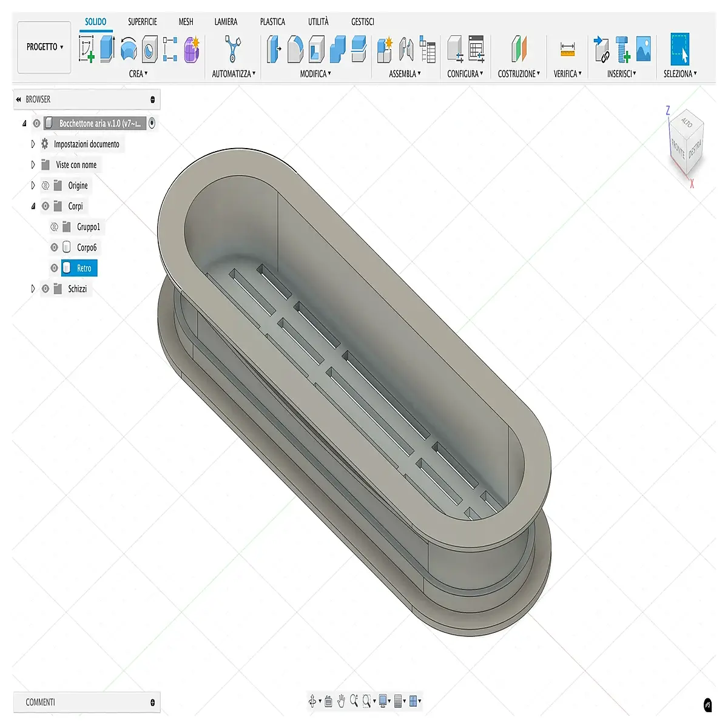The image size is (728, 728).
Task: Expand the Schizzi folder
Action: pos(33,289)
